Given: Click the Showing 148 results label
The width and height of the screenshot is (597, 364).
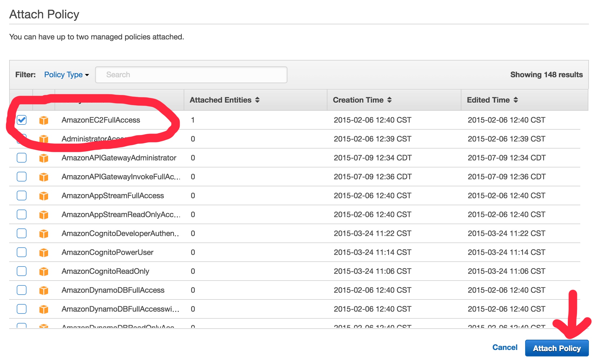Looking at the screenshot, I should click(x=546, y=75).
